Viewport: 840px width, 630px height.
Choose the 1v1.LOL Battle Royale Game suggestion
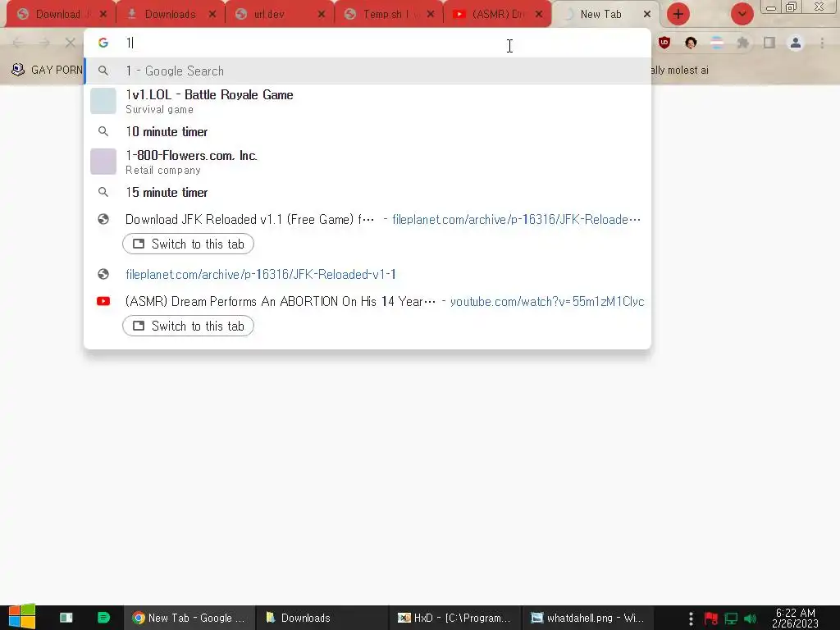pyautogui.click(x=367, y=101)
